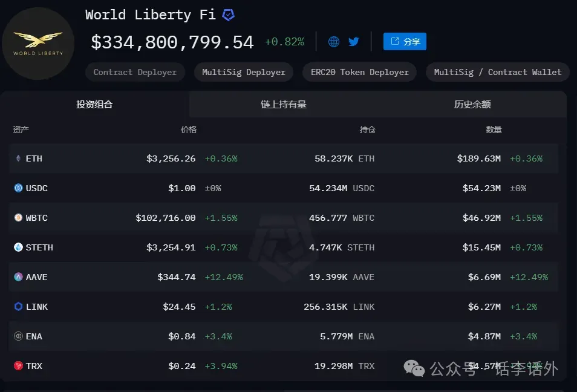Click ETH value $189.63M
The height and width of the screenshot is (392, 577).
(479, 158)
